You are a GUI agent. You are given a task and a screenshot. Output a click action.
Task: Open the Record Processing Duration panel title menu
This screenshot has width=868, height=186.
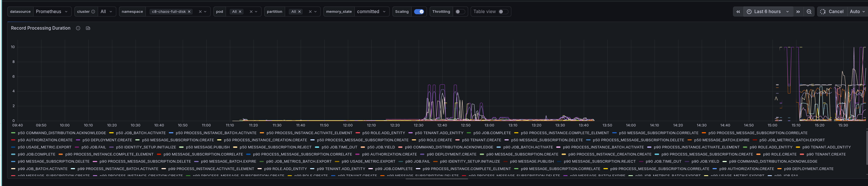[x=40, y=28]
